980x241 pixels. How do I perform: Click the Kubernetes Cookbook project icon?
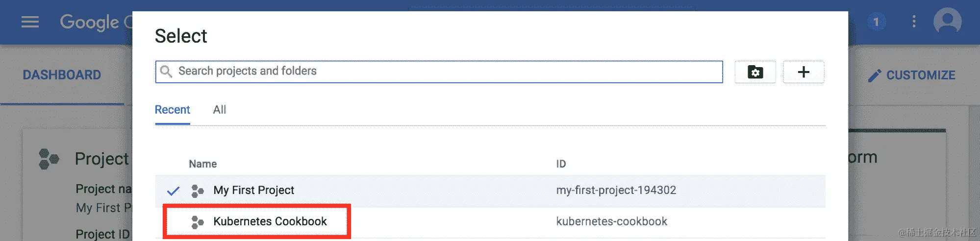pos(198,222)
